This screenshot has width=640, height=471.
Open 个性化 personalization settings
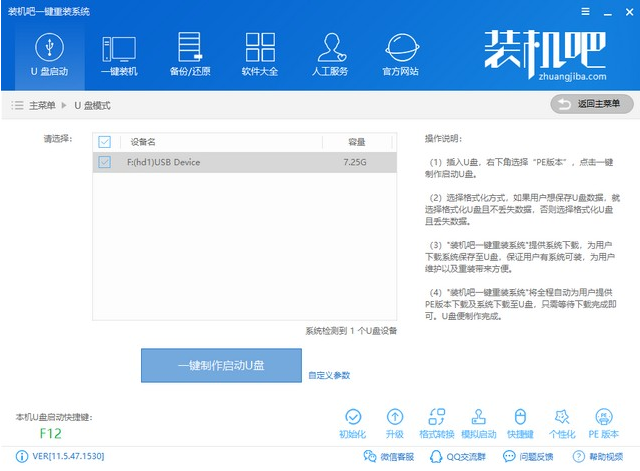point(562,417)
